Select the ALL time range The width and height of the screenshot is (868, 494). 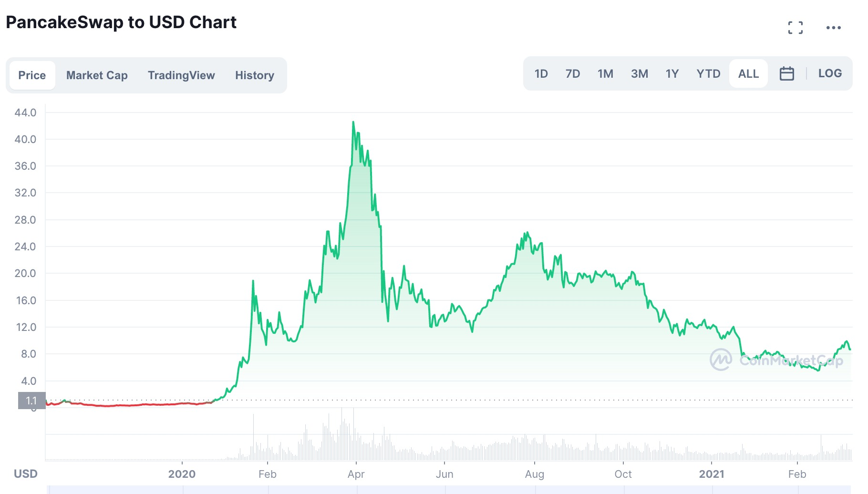748,74
